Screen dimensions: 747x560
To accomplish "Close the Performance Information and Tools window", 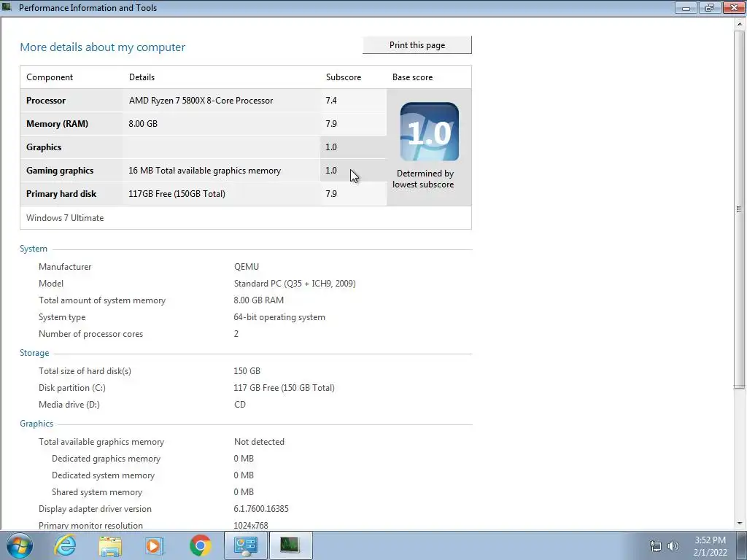I will (x=733, y=7).
